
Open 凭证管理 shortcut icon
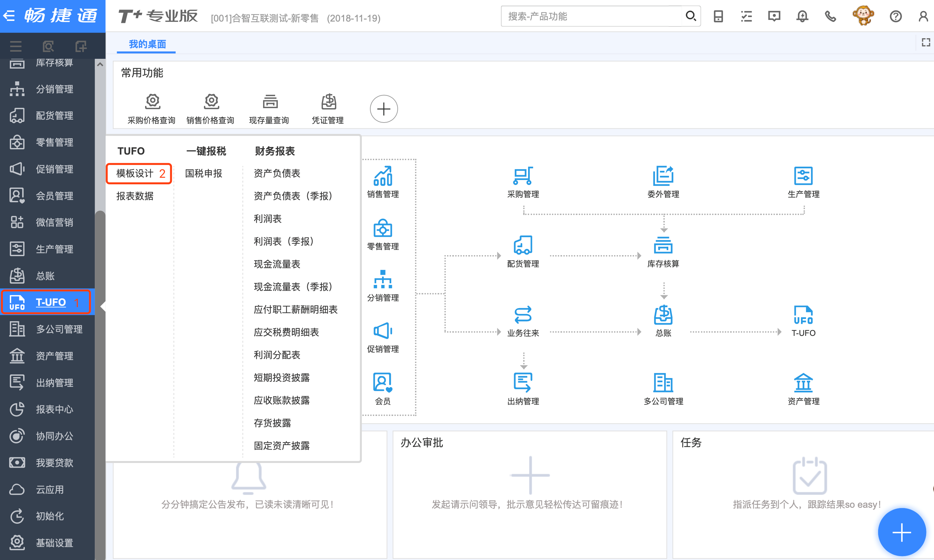click(329, 101)
